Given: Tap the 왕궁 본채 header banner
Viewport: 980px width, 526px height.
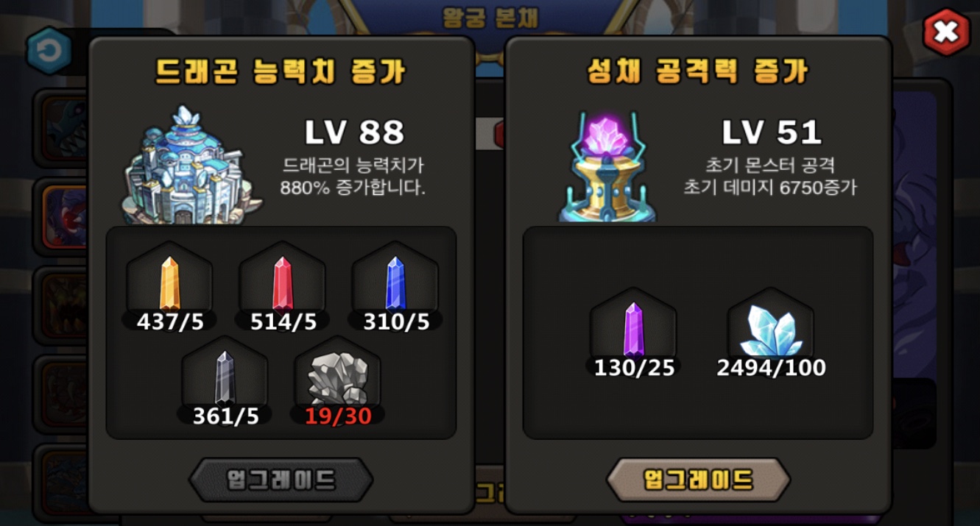Looking at the screenshot, I should pyautogui.click(x=489, y=18).
